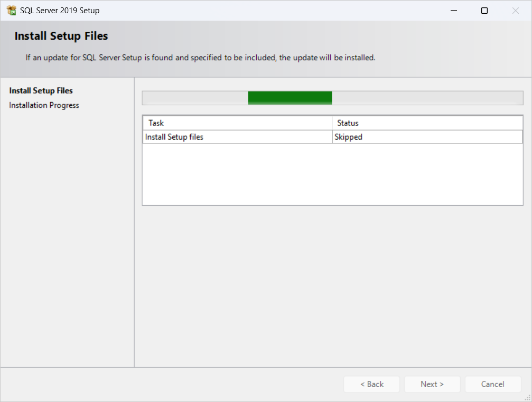Minimize the SQL Server 2019 Setup window
This screenshot has height=402, width=532.
click(x=453, y=10)
